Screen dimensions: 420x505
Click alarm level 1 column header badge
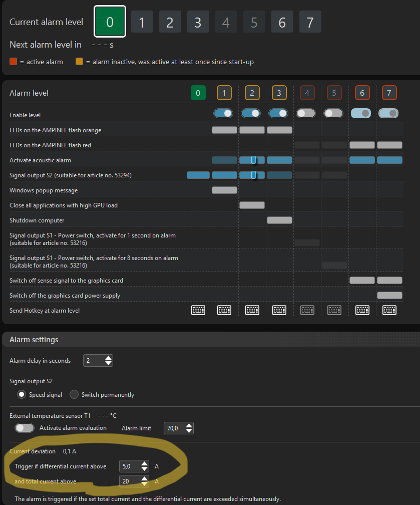(x=224, y=93)
